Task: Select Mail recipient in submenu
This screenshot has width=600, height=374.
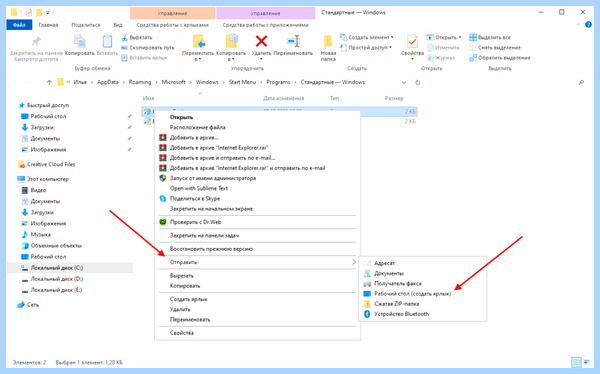Action: (x=385, y=263)
